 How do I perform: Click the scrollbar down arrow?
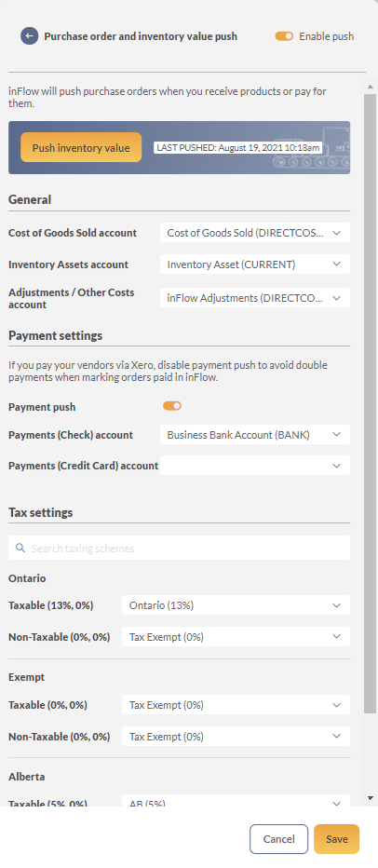pos(371,798)
